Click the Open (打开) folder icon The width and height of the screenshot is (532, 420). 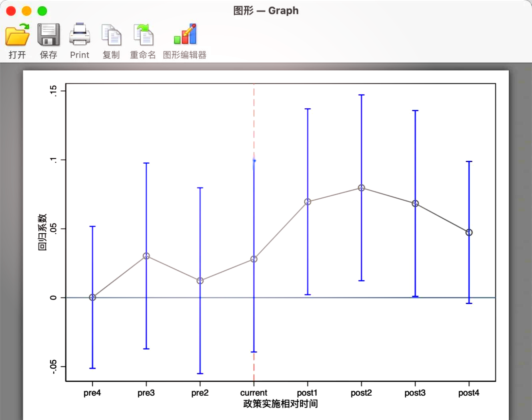tap(17, 34)
